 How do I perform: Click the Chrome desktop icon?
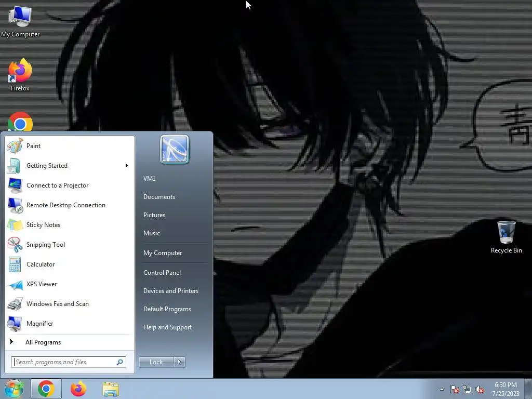20,122
